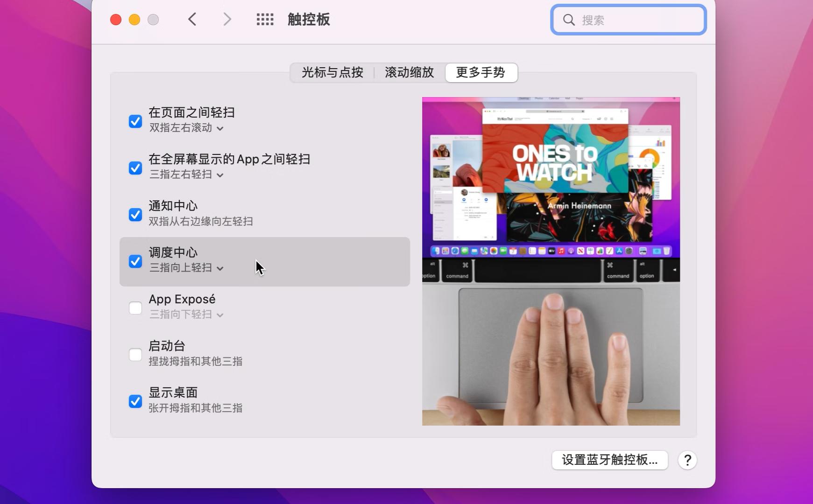Switch to the 滚动缩放 tab
Screen dimensions: 813x504
409,73
